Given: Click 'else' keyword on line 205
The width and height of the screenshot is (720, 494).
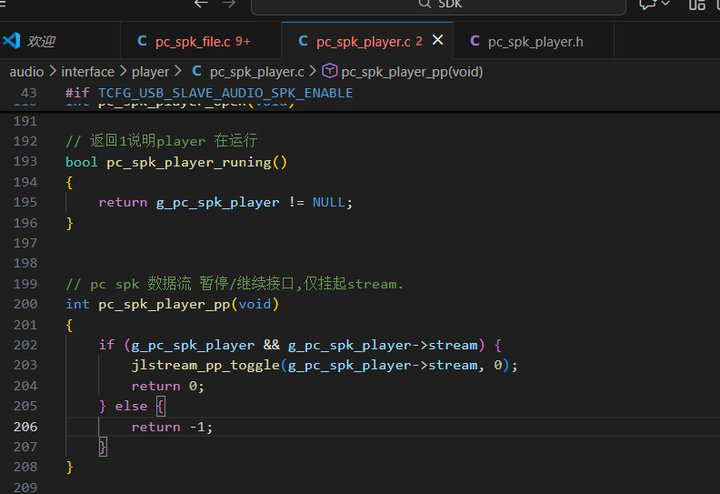Looking at the screenshot, I should coord(131,406).
